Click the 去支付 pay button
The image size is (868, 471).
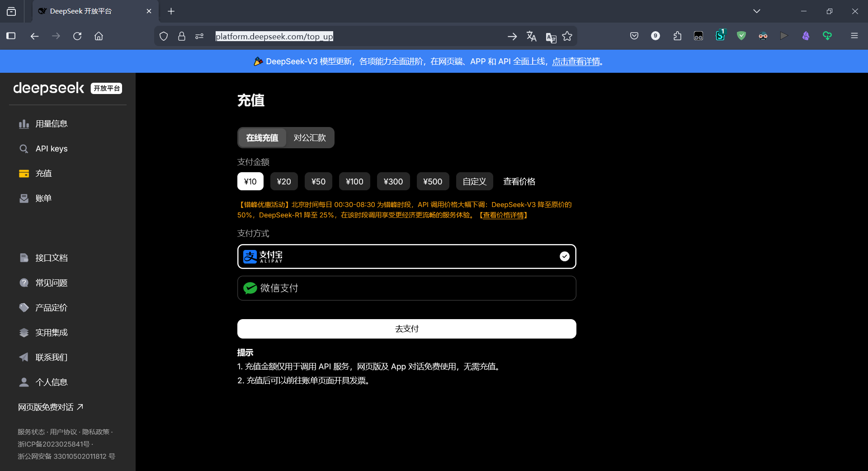pyautogui.click(x=406, y=329)
